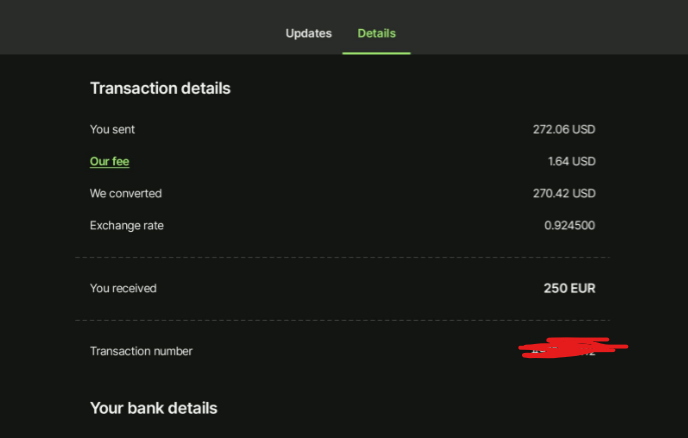Click the red scribble over the transaction number
This screenshot has height=438, width=688.
[572, 347]
